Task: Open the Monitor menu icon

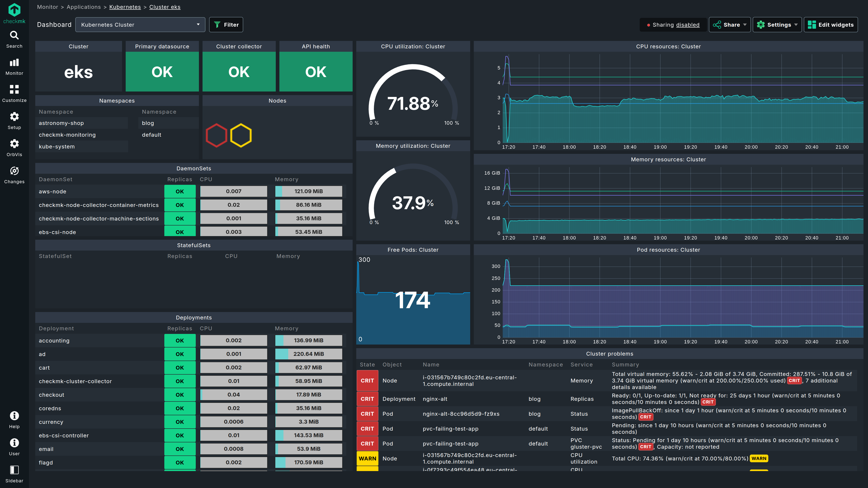Action: [14, 63]
